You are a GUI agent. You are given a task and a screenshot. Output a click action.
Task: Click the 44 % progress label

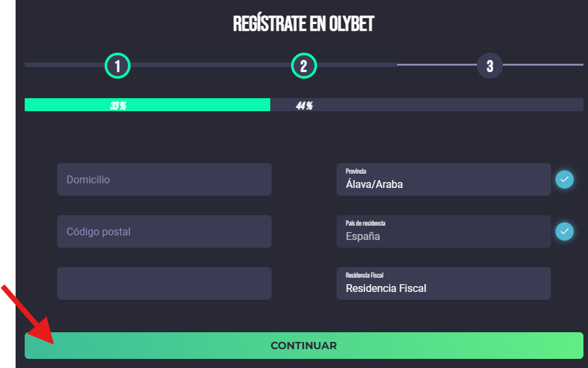tap(304, 106)
